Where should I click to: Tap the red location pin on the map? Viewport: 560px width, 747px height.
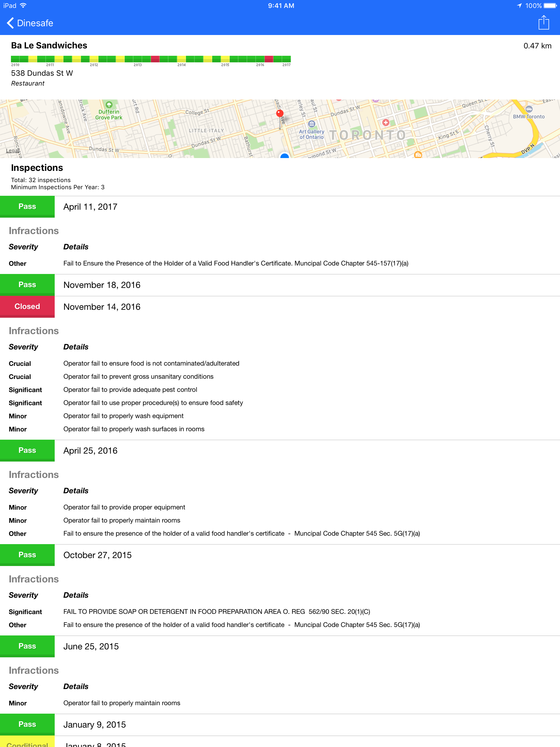coord(280,113)
